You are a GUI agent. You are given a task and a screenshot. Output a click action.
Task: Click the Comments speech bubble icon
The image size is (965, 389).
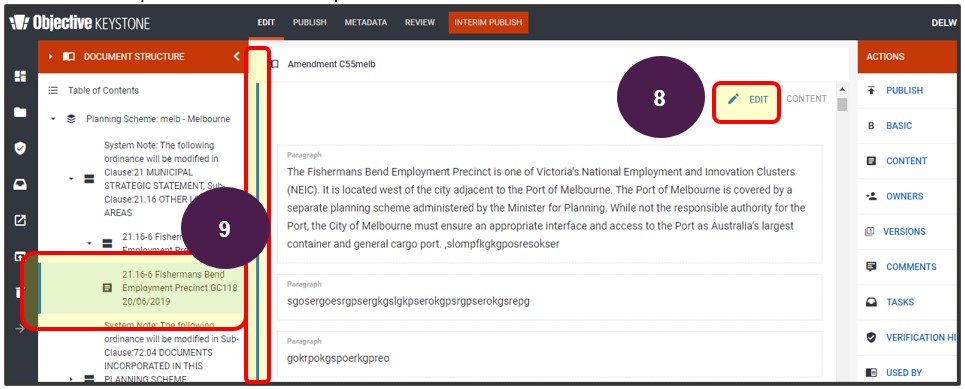(x=871, y=267)
